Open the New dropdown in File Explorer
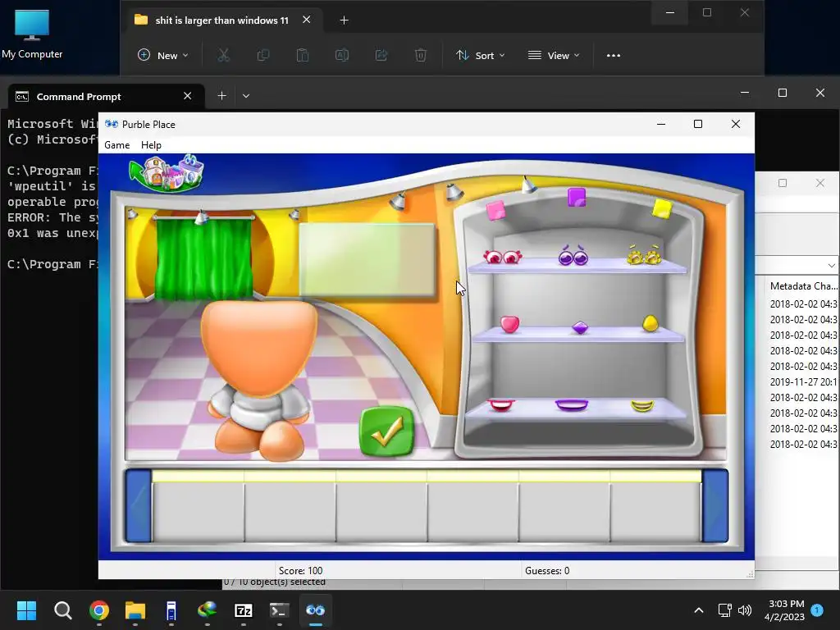Screen dimensions: 840x630 [x=163, y=55]
